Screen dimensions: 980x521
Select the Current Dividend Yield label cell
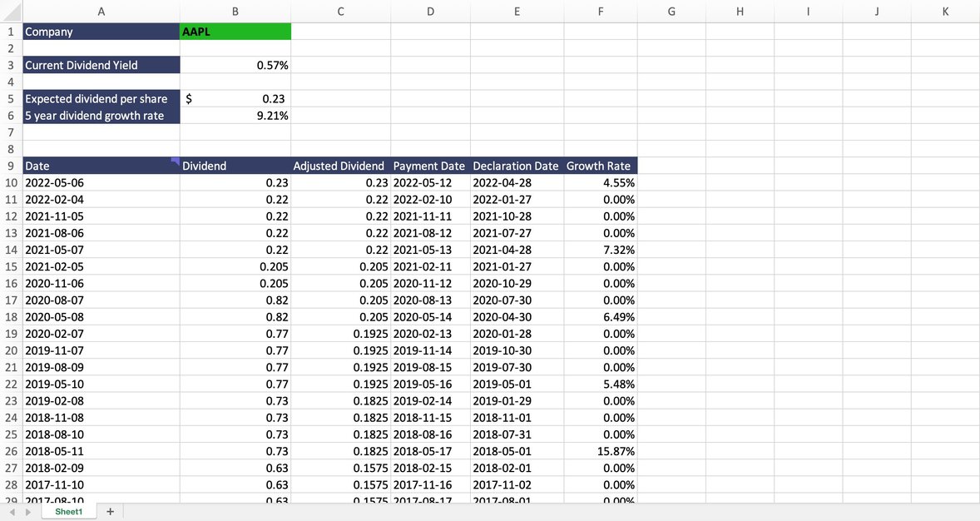pyautogui.click(x=101, y=64)
